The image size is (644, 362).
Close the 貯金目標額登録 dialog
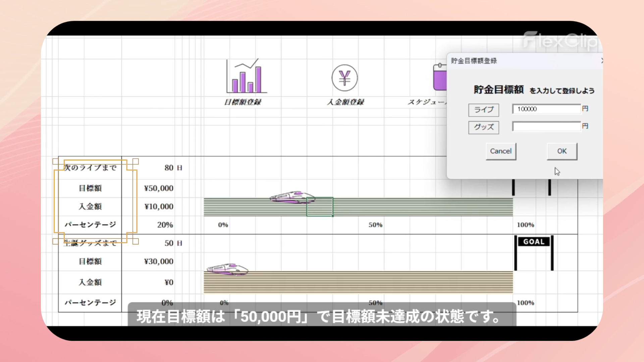tap(601, 61)
